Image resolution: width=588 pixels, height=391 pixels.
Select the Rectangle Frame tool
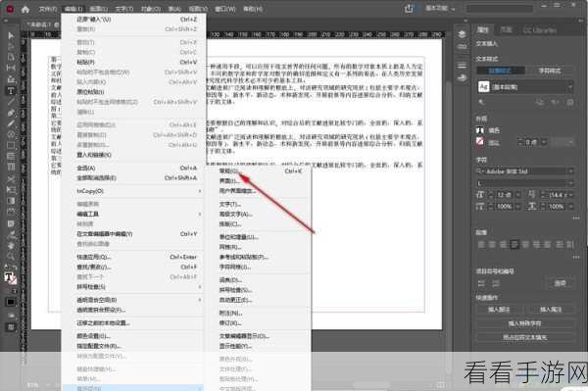tap(11, 134)
